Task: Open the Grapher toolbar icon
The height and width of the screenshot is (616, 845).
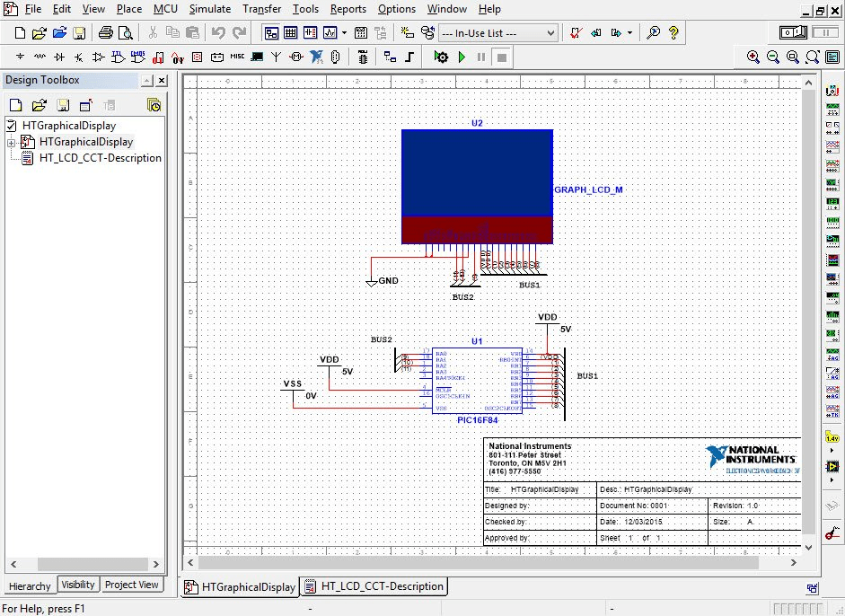Action: 329,33
